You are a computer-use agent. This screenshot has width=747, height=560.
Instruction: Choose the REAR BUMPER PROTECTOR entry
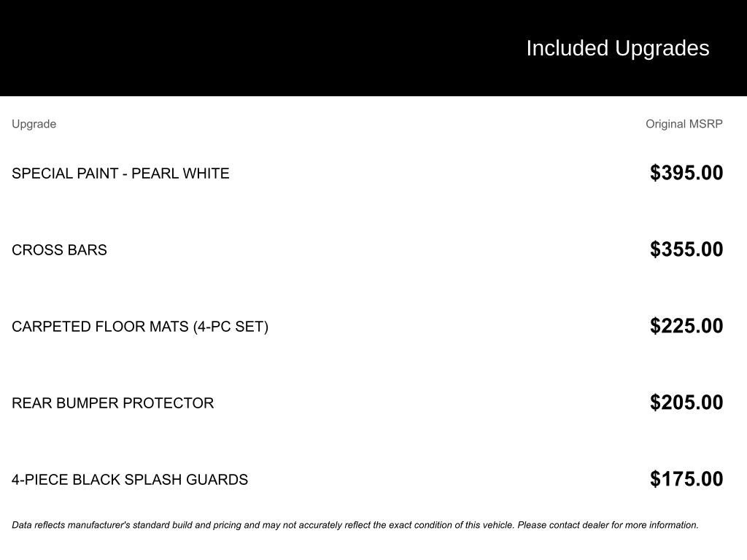pyautogui.click(x=113, y=403)
